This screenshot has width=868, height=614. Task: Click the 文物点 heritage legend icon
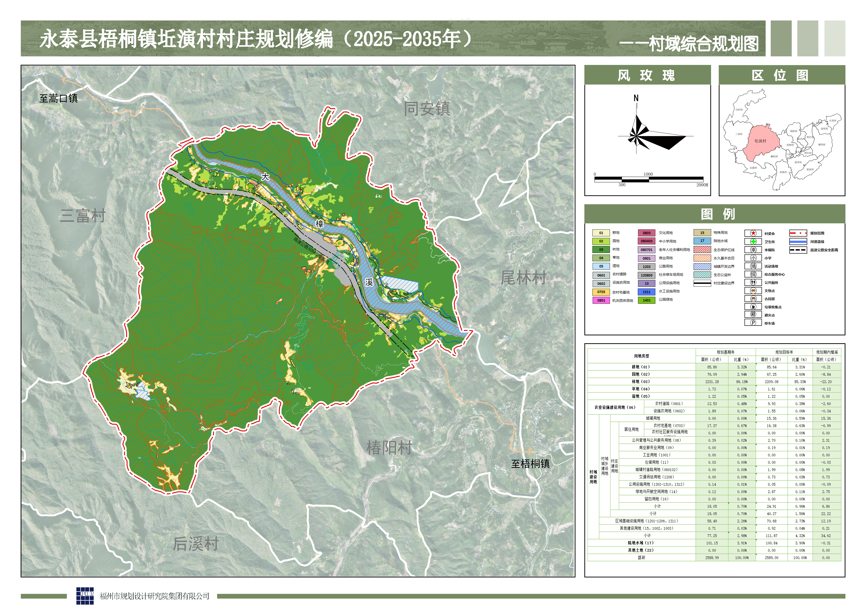(x=753, y=291)
